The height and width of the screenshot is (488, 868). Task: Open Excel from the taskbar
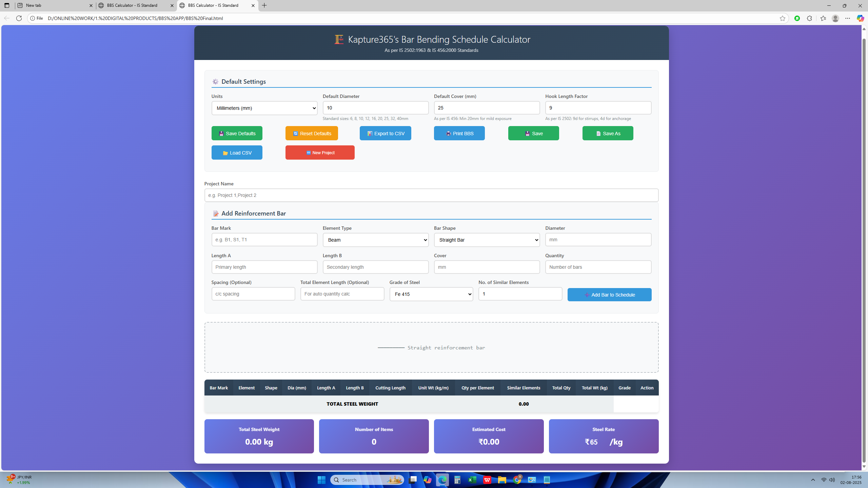(472, 480)
